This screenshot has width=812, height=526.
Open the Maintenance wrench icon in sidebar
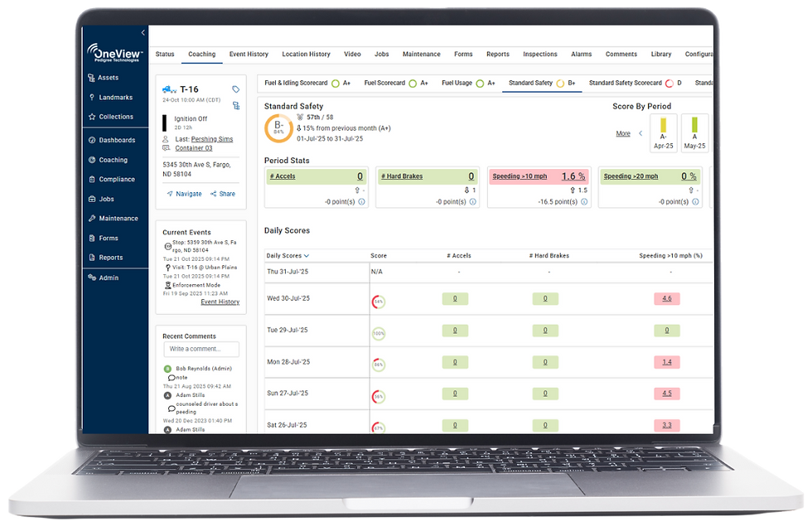(92, 219)
